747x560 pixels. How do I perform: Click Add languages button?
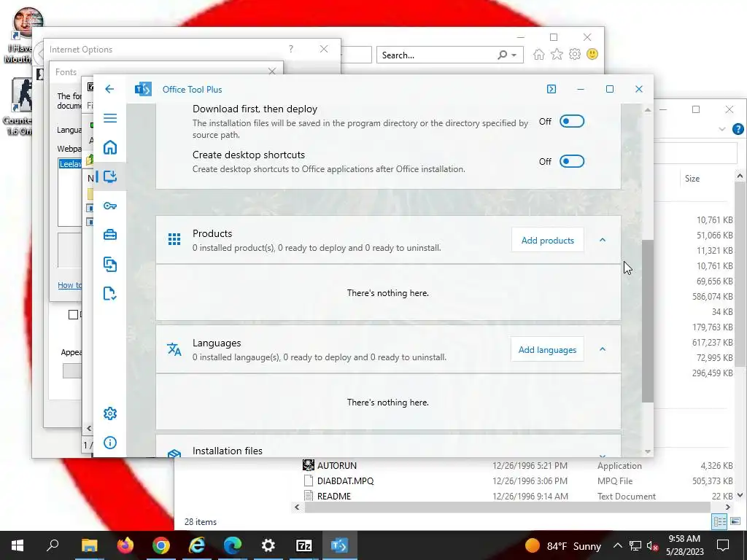point(547,349)
